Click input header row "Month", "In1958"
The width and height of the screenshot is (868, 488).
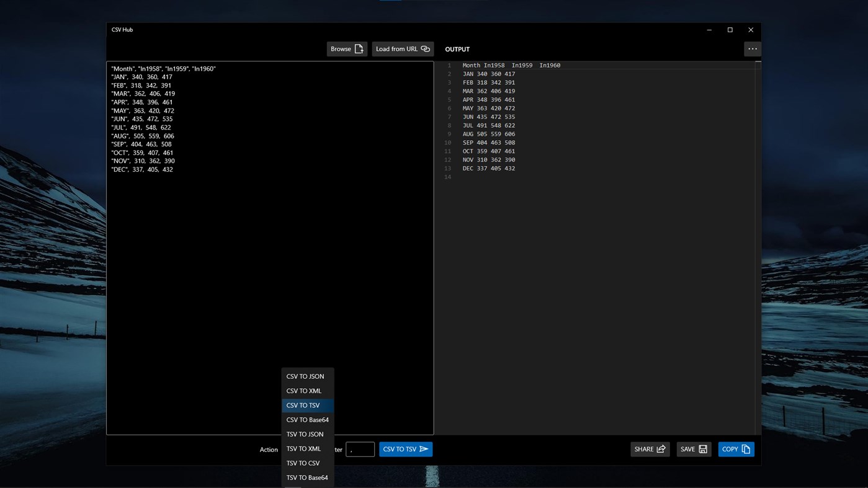(x=164, y=69)
